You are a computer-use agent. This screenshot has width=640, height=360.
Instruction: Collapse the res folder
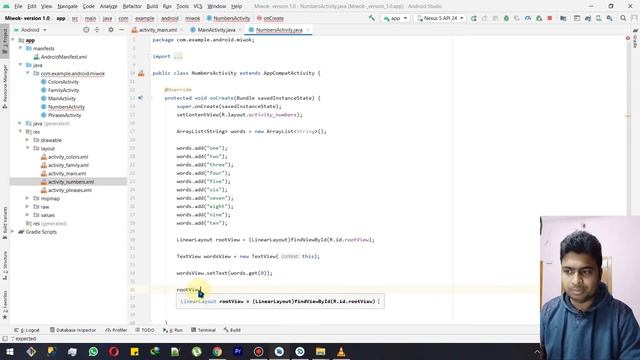tap(20, 131)
